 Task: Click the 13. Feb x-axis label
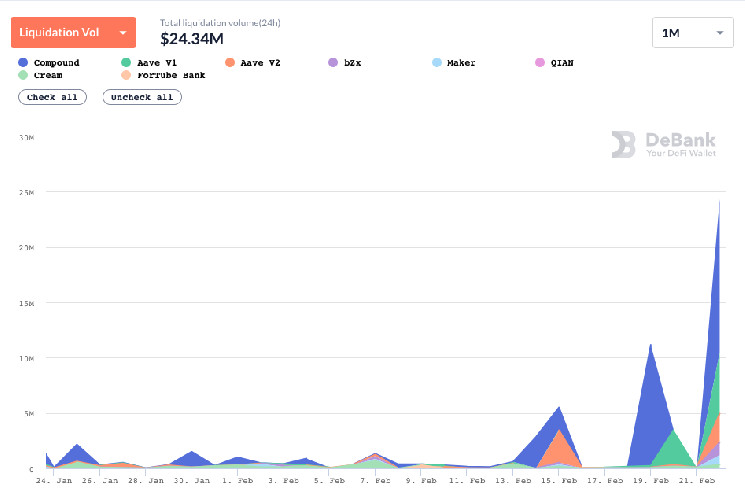click(x=513, y=481)
